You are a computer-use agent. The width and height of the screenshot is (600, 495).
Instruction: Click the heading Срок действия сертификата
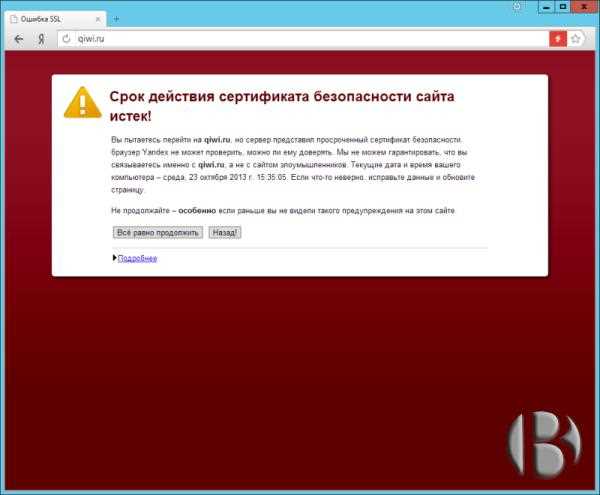(x=209, y=96)
